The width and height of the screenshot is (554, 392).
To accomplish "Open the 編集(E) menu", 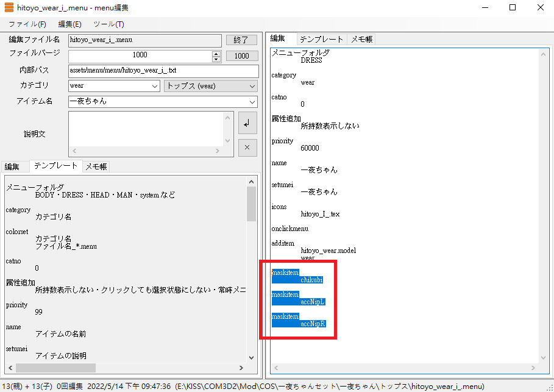I will point(69,24).
